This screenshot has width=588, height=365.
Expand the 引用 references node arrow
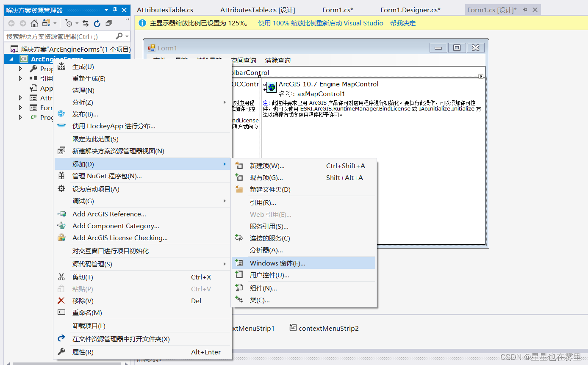(20, 78)
